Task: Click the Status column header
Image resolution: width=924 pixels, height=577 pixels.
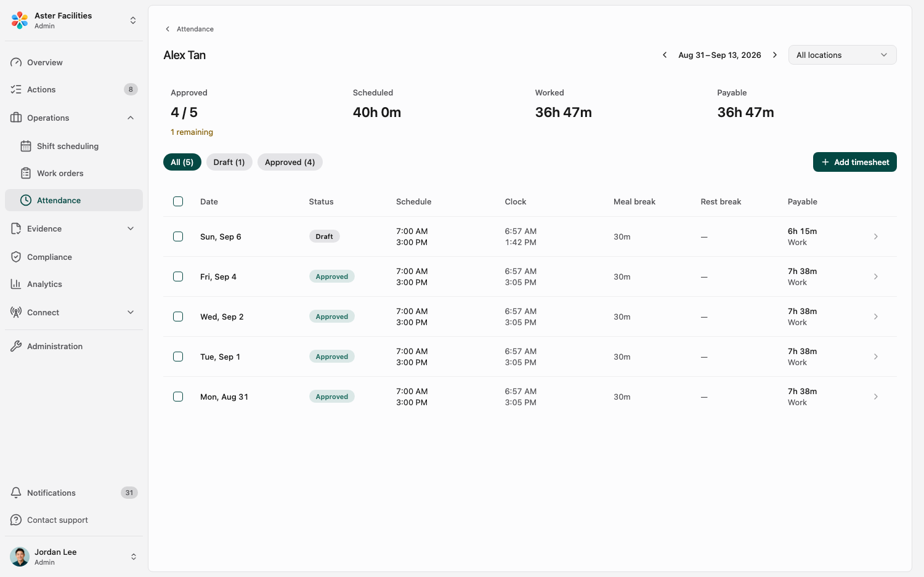Action: tap(321, 201)
